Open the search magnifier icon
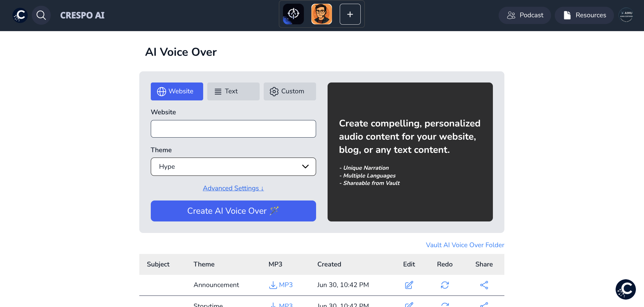Image resolution: width=644 pixels, height=307 pixels. pyautogui.click(x=41, y=15)
